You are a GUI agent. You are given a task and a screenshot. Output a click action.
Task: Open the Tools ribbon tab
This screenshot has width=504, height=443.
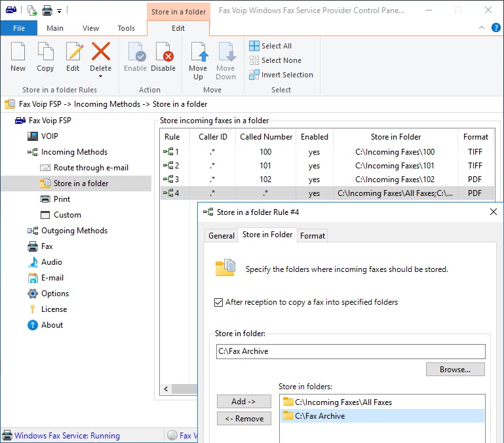point(126,28)
